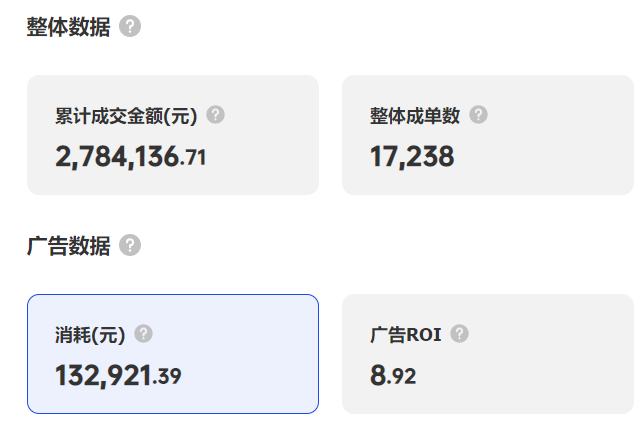Click the value 2,784,136.71
643x428 pixels.
pyautogui.click(x=130, y=156)
